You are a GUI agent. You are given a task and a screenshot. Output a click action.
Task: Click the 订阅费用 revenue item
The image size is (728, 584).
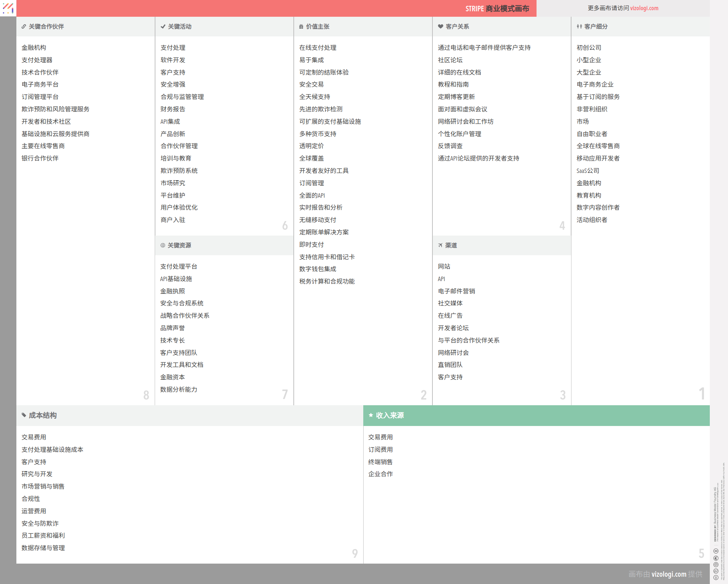coord(380,450)
